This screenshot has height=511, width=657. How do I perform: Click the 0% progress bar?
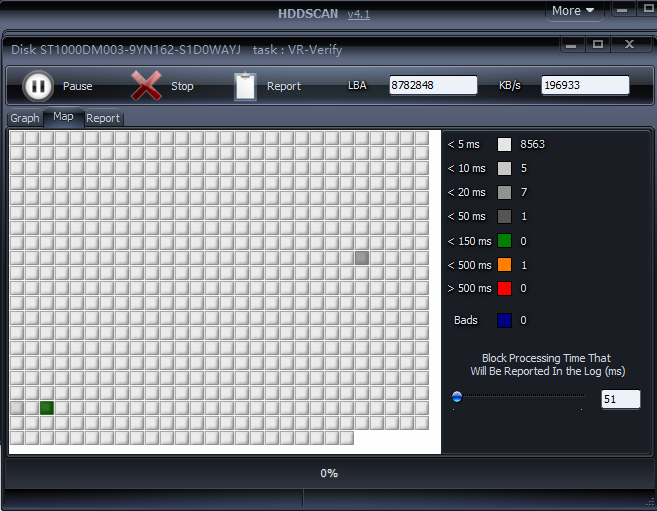(328, 473)
